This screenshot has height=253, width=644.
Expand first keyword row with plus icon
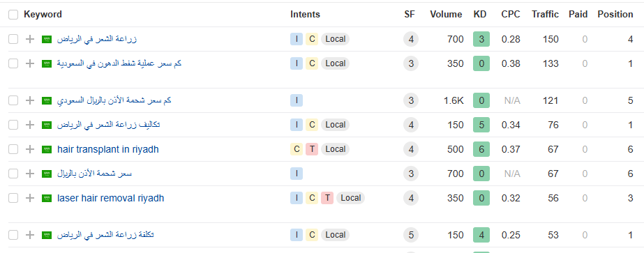tap(29, 39)
